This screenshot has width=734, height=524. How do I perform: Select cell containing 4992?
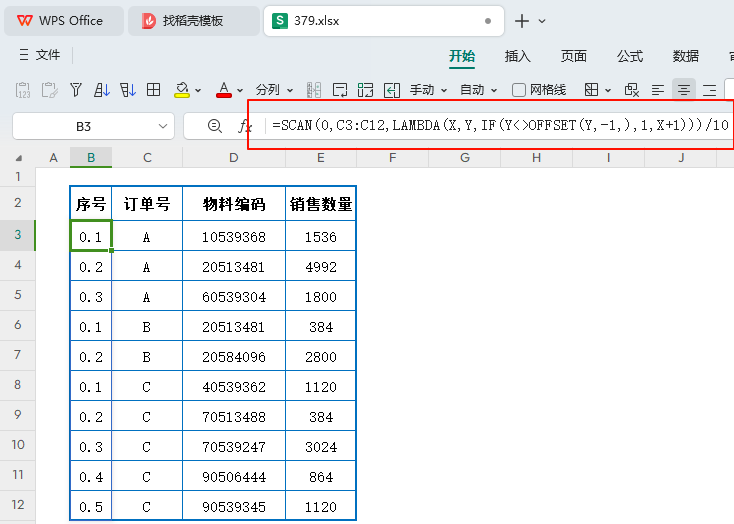point(321,267)
